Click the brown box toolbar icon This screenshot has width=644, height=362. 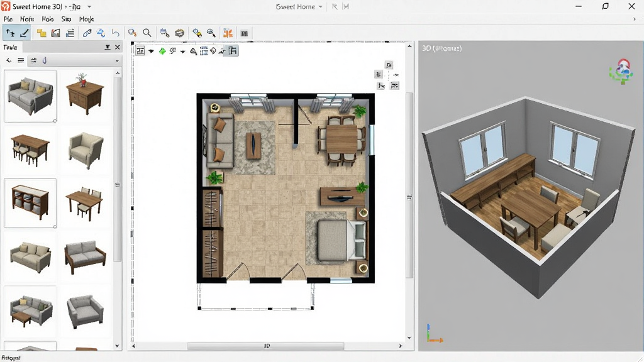click(x=179, y=33)
